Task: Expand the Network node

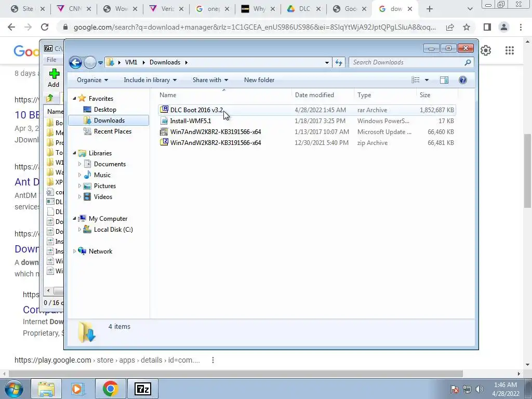Action: (x=74, y=251)
